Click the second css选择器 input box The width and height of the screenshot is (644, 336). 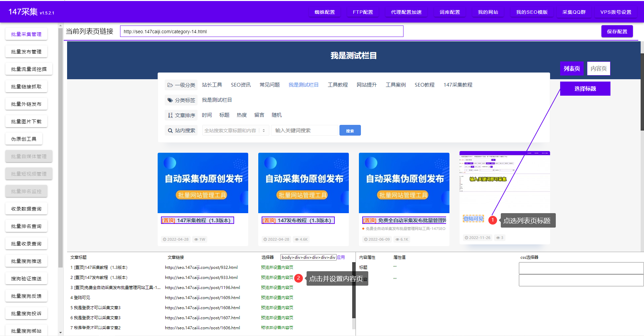(581, 280)
